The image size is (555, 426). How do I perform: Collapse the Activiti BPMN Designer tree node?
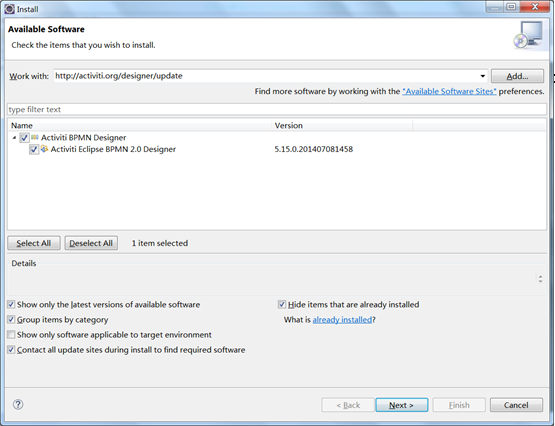coord(14,138)
